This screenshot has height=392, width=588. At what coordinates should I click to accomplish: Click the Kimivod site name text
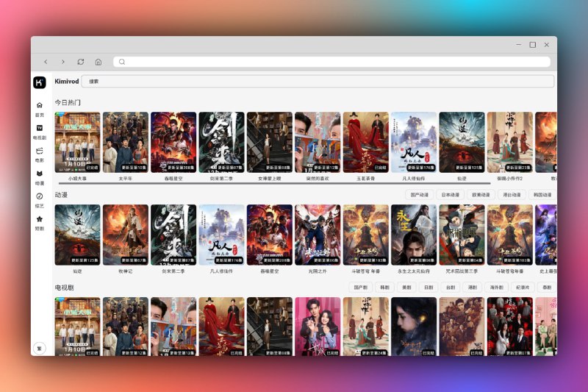click(67, 82)
